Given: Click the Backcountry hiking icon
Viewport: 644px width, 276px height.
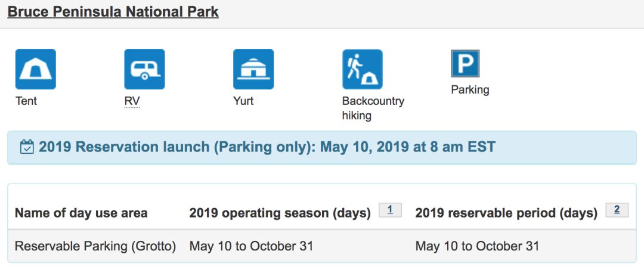Looking at the screenshot, I should pyautogui.click(x=363, y=69).
